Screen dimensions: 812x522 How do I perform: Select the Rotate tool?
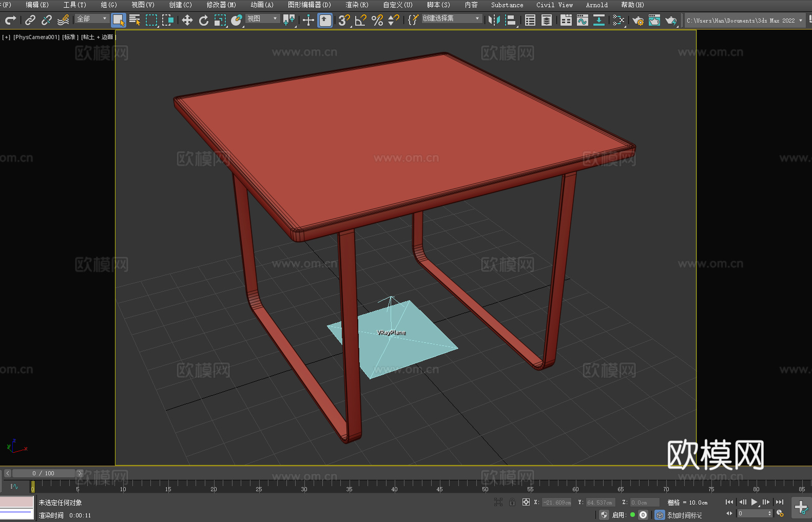point(204,20)
